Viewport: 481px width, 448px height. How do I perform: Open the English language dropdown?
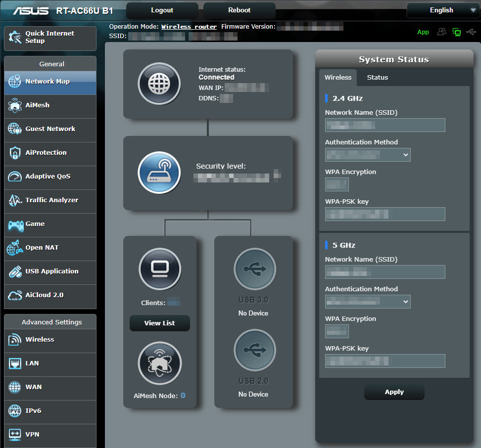(443, 10)
